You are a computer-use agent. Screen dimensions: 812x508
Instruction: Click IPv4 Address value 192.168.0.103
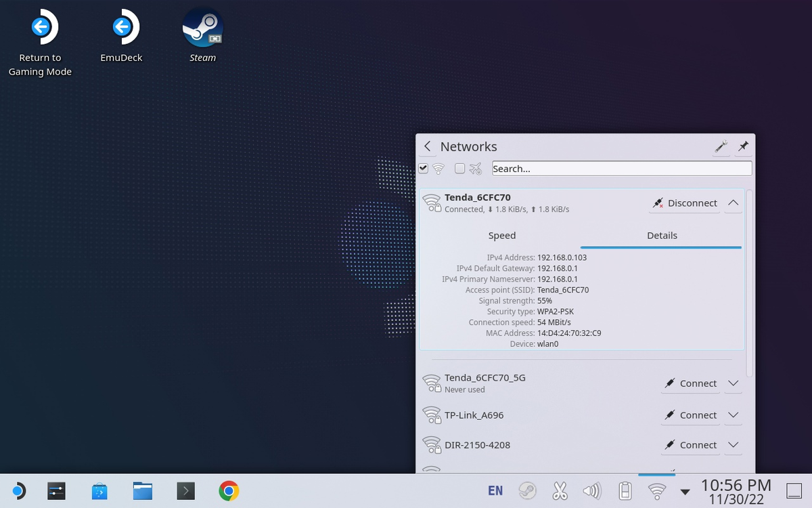pos(563,257)
